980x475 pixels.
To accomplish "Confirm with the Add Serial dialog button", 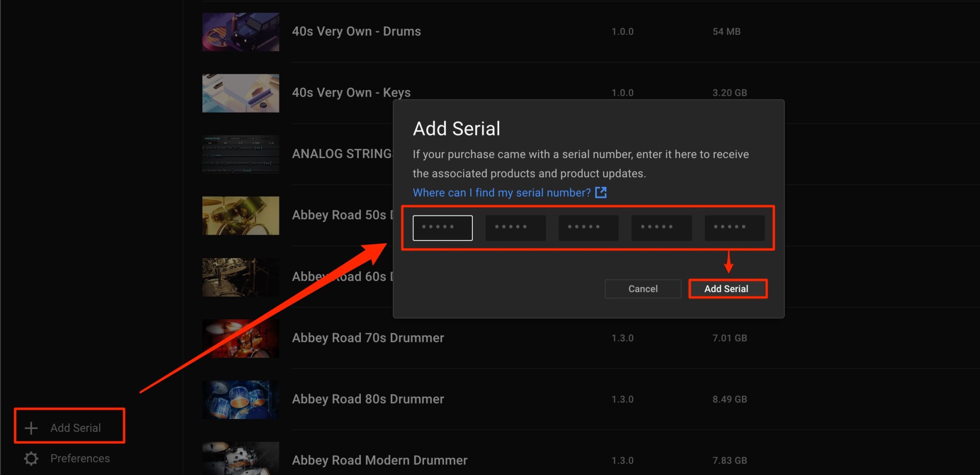I will [x=727, y=289].
